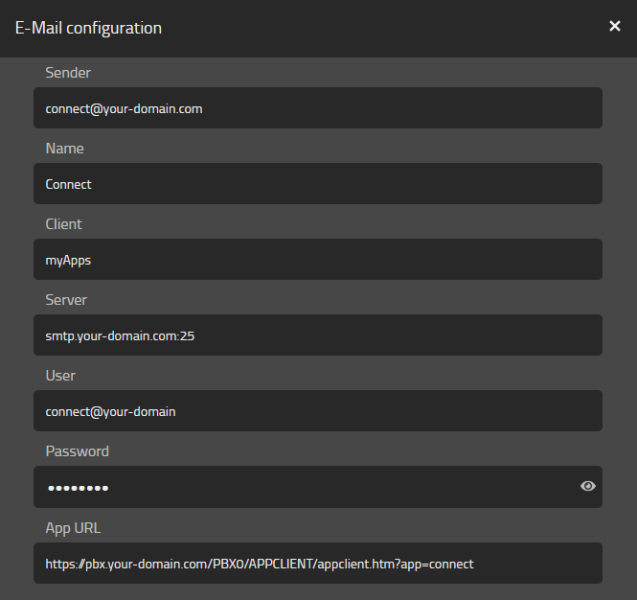The width and height of the screenshot is (637, 600).
Task: Click the Client field label
Action: (64, 225)
